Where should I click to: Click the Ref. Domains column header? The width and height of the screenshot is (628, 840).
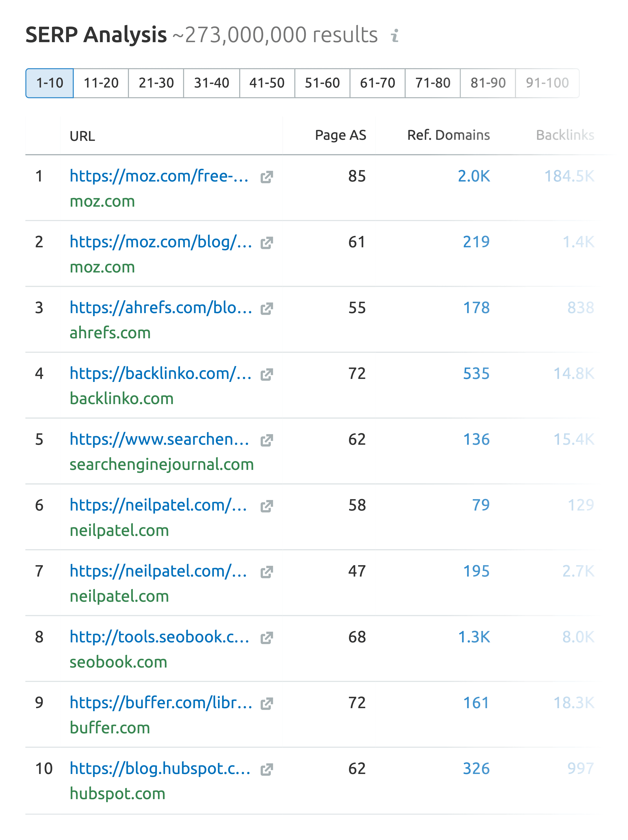point(449,135)
